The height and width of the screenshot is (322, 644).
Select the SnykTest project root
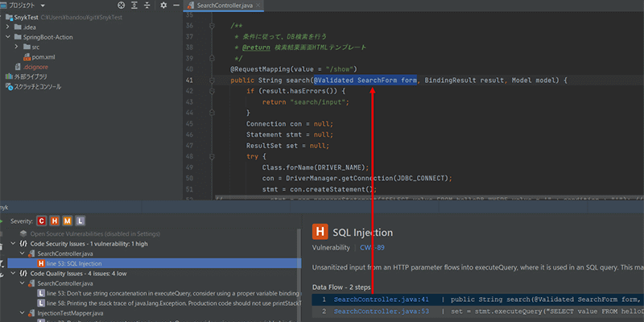(x=27, y=17)
